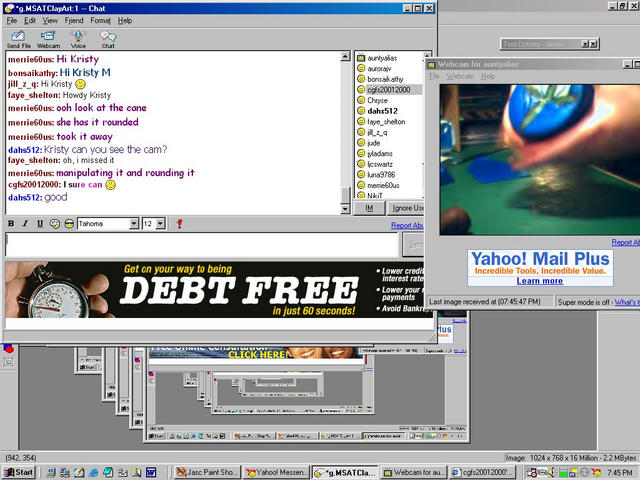
Task: Select user Chryse in the list
Action: pos(378,100)
